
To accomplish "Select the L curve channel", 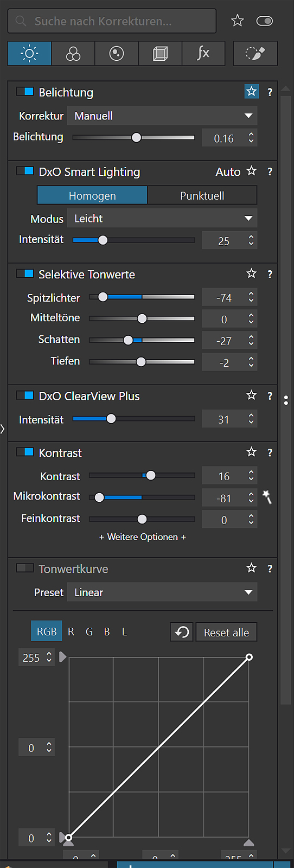I will tap(124, 631).
